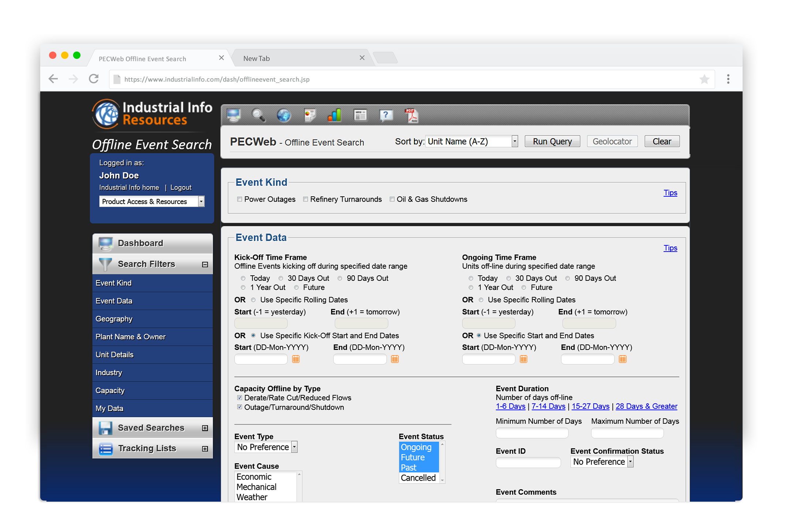Viewport: 785px width, 532px height.
Task: Check the Oil & Gas Shutdowns checkbox
Action: pyautogui.click(x=392, y=199)
